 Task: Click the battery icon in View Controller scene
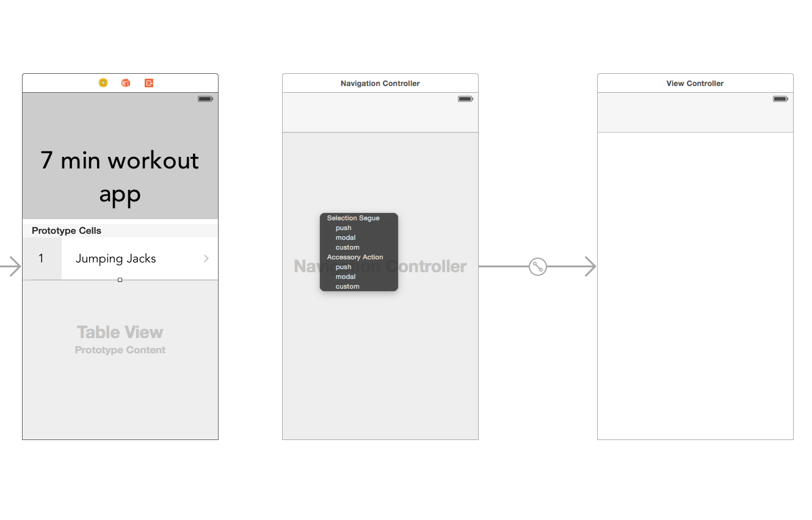[780, 99]
